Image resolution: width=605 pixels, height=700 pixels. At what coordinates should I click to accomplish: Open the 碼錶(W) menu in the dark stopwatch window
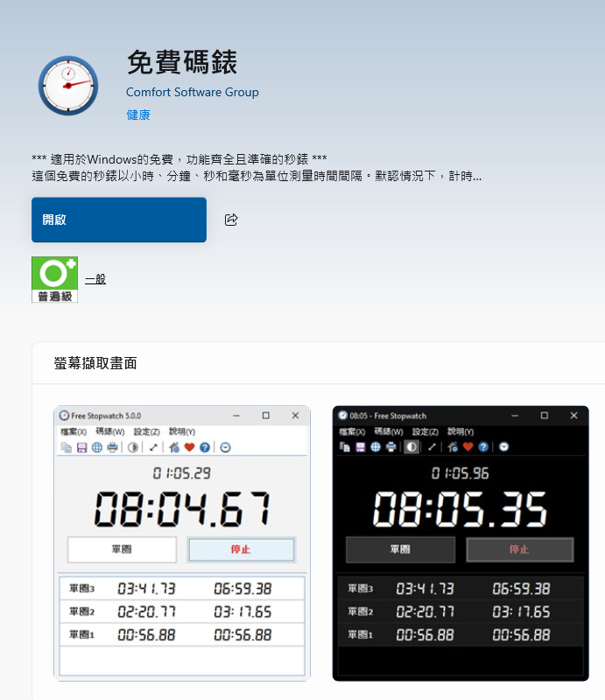pyautogui.click(x=388, y=431)
